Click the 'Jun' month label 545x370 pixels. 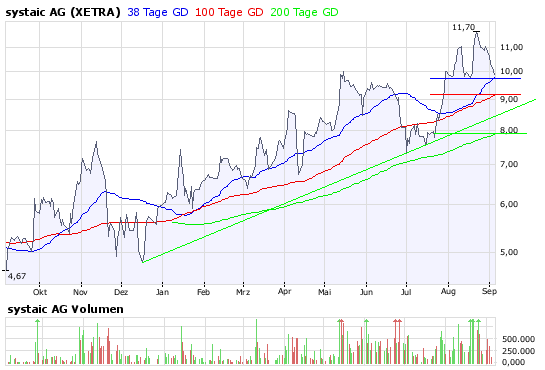click(x=366, y=292)
